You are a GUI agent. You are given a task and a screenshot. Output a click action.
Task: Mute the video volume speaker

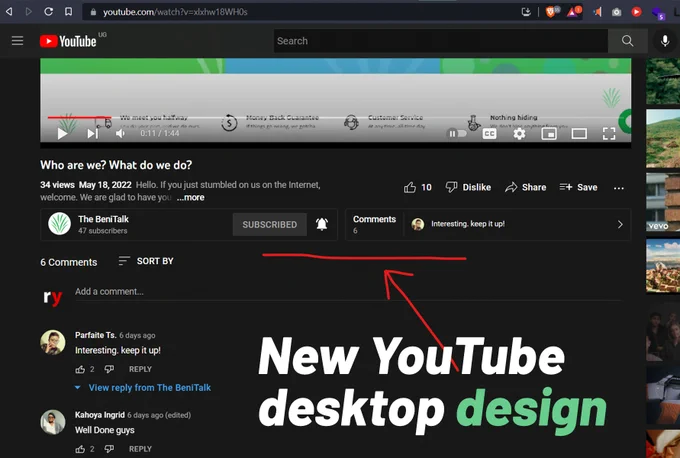(x=121, y=134)
